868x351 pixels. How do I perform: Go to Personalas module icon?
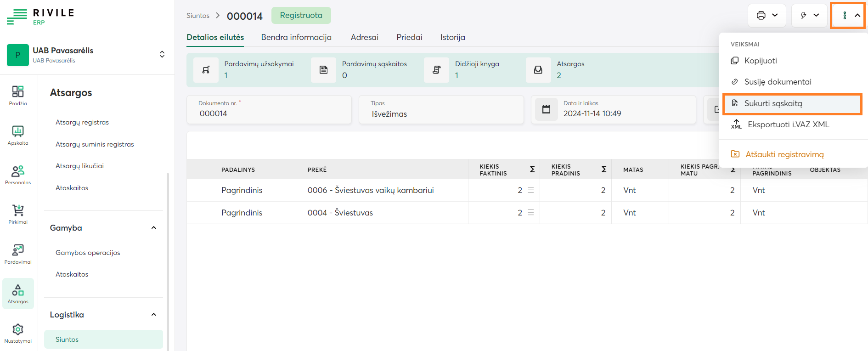[x=17, y=175]
